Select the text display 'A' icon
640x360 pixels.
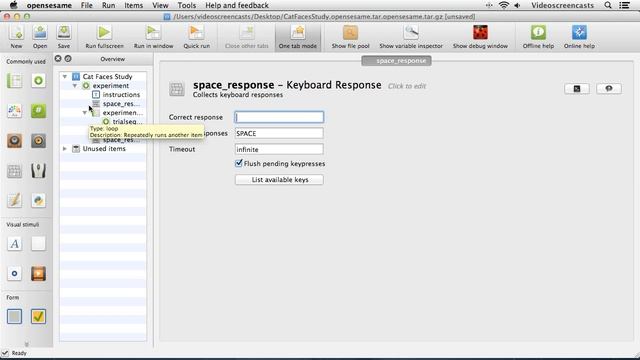click(x=14, y=244)
